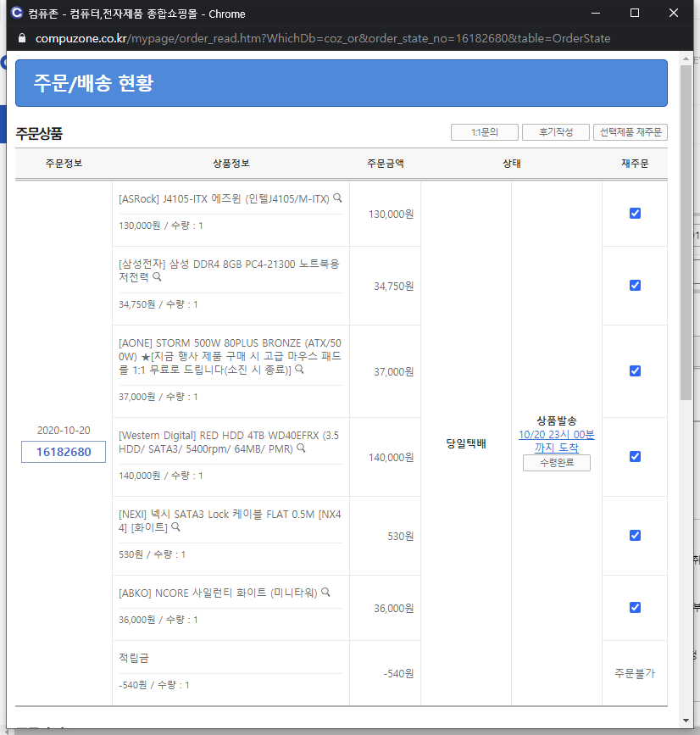
Task: Click magnifier icon after AONE STORM 500W product
Action: 300,370
